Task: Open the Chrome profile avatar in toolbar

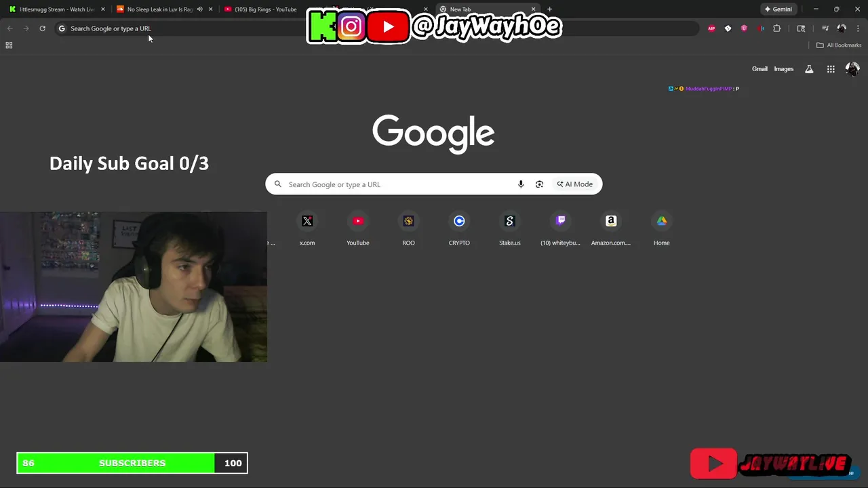Action: 842,28
